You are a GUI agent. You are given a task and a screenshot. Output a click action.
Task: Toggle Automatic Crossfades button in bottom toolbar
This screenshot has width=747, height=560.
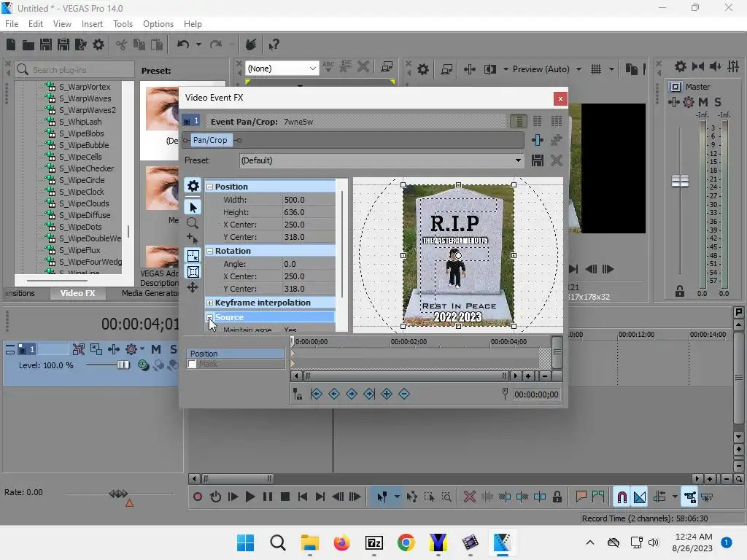(x=640, y=497)
